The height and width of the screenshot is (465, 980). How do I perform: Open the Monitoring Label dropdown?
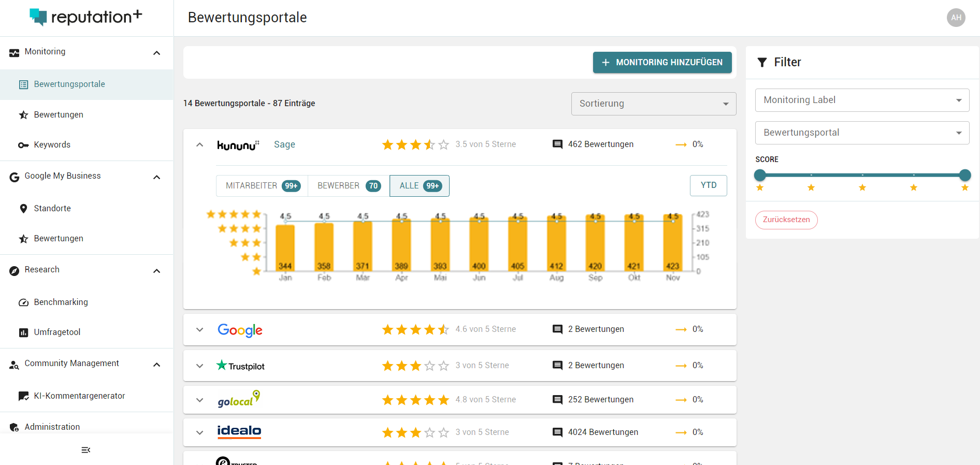[x=862, y=100]
